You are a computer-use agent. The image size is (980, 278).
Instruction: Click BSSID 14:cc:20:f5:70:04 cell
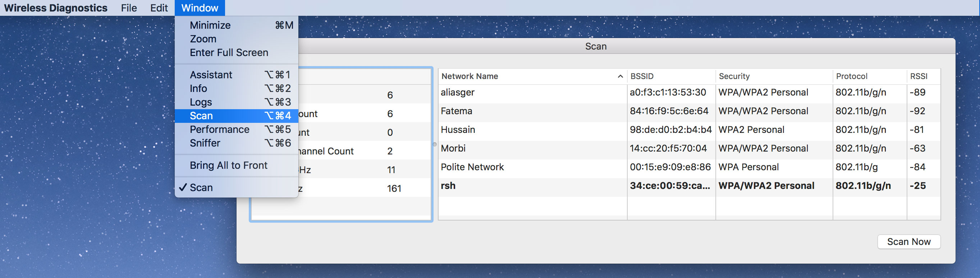pyautogui.click(x=668, y=148)
